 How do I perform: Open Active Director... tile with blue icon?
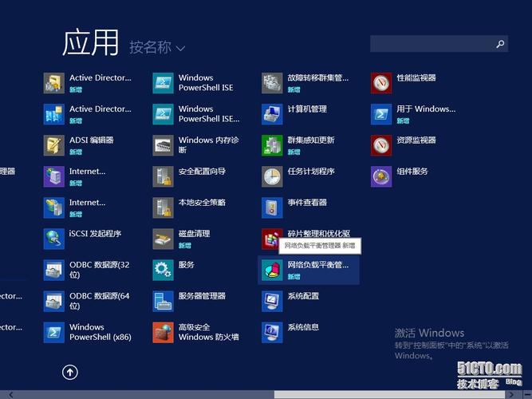click(x=87, y=114)
